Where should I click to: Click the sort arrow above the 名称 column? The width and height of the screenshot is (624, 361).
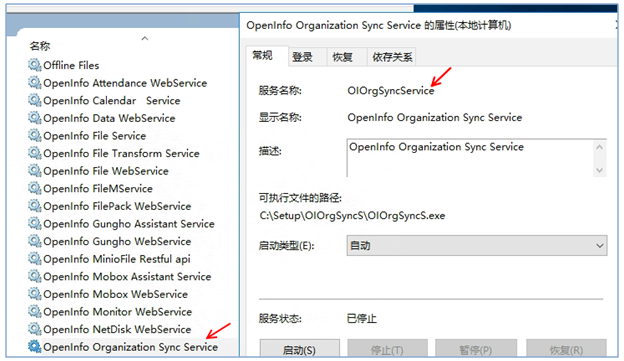(x=145, y=39)
